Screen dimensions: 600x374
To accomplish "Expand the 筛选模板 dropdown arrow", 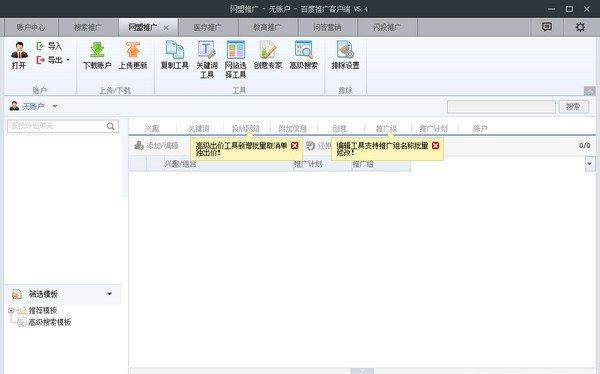I will [109, 294].
